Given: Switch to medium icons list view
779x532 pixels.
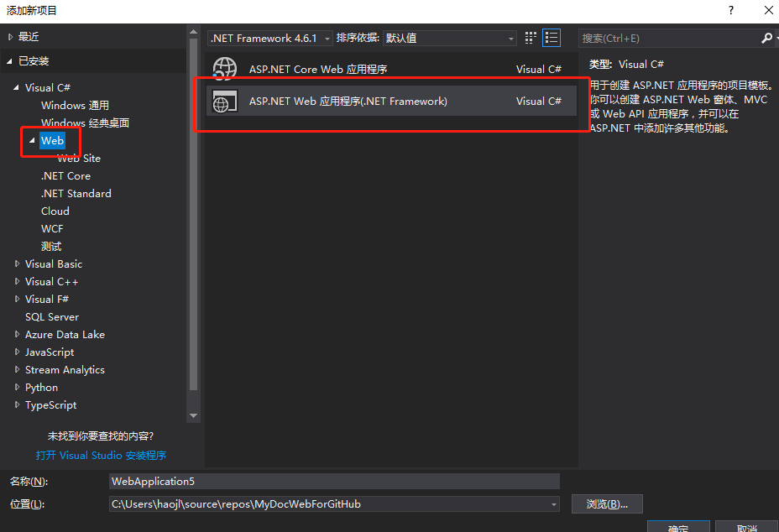Looking at the screenshot, I should [552, 39].
